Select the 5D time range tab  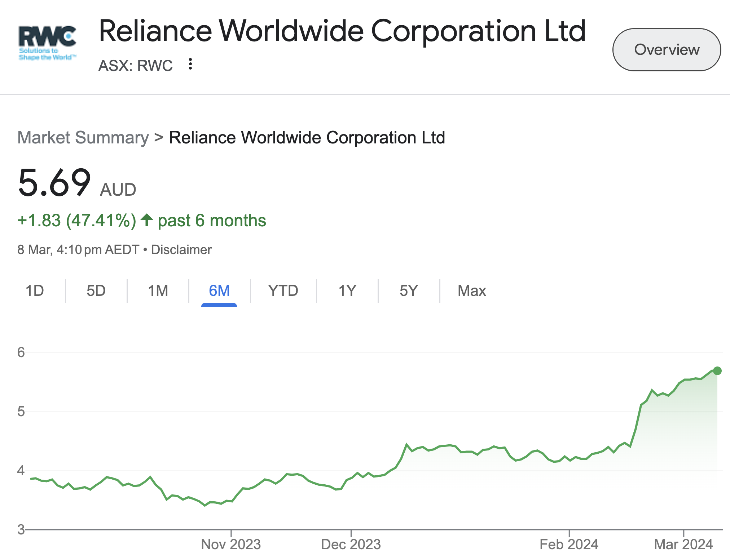pos(96,290)
